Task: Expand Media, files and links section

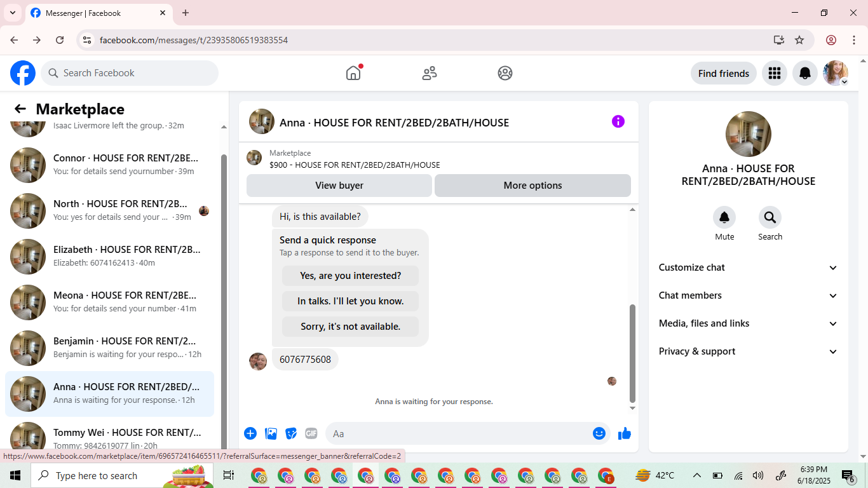Action: [749, 323]
